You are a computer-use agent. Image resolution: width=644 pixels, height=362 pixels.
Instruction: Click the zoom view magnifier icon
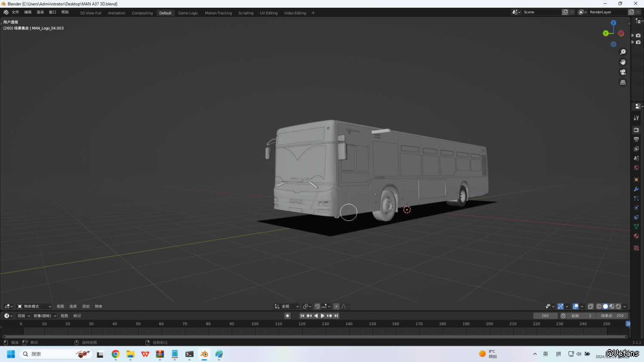pos(623,52)
